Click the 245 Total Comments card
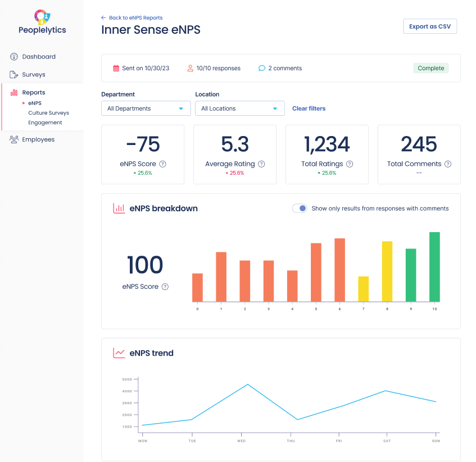This screenshot has width=476, height=462. pos(419,155)
